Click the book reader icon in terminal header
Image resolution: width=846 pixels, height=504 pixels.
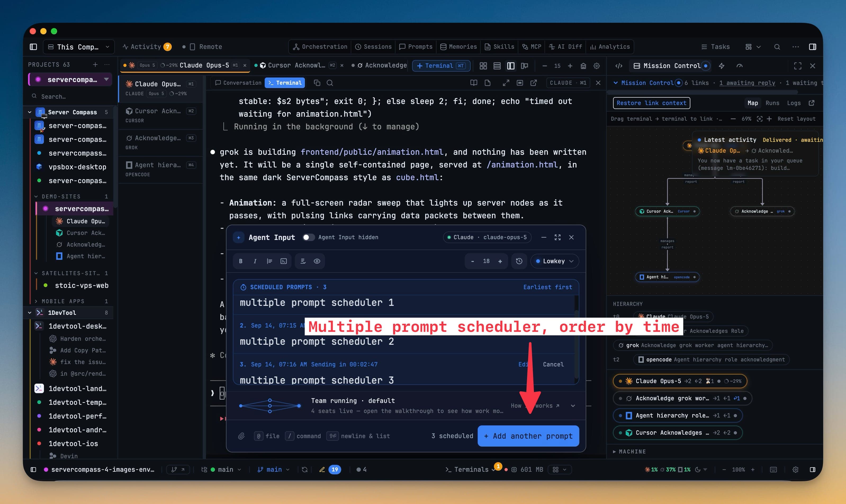(x=474, y=83)
